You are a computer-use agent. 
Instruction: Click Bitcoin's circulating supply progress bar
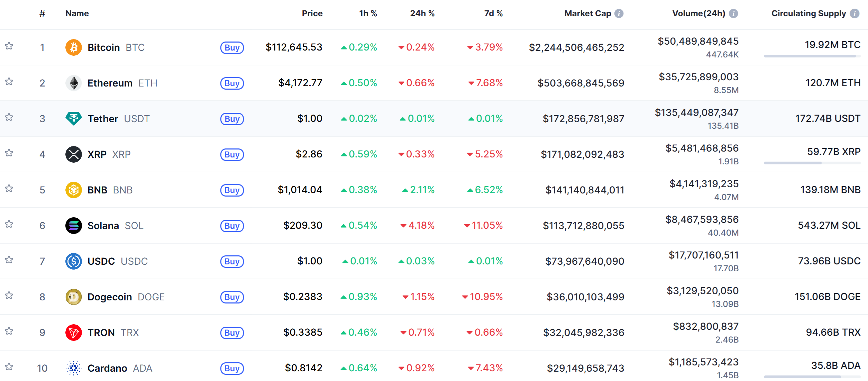click(x=812, y=56)
